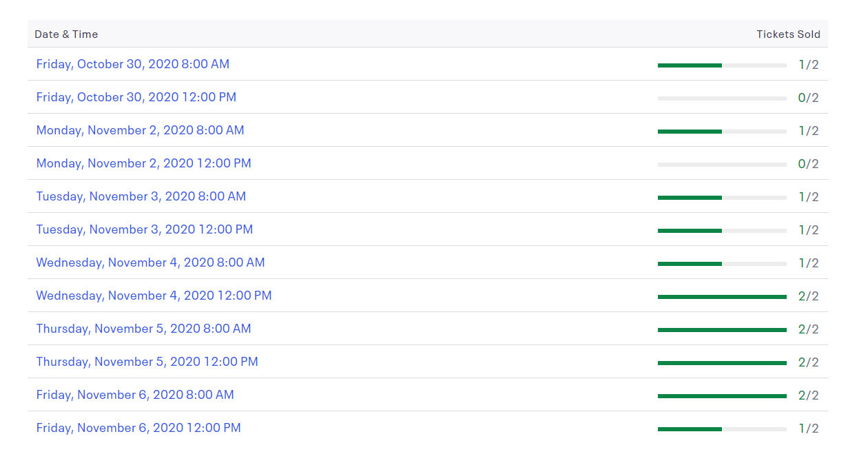Open Thursday, November 5, 2020 8:00 AM event
The image size is (868, 474).
pos(144,329)
